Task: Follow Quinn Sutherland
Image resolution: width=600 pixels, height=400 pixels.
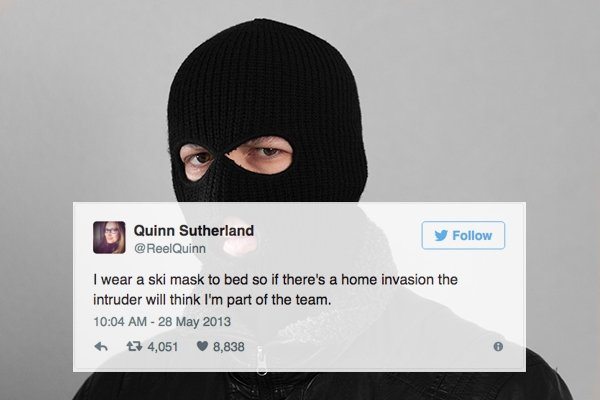Action: (x=463, y=235)
